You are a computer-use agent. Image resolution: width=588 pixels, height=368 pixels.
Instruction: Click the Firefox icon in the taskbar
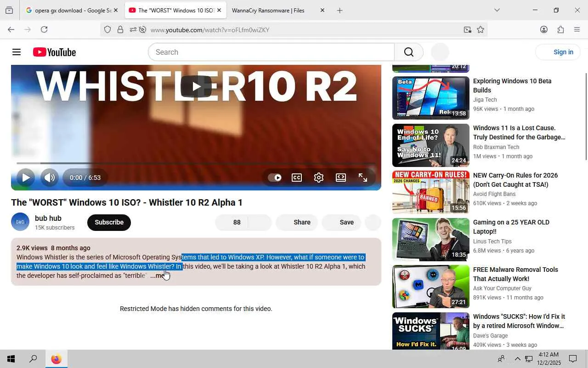(x=56, y=359)
